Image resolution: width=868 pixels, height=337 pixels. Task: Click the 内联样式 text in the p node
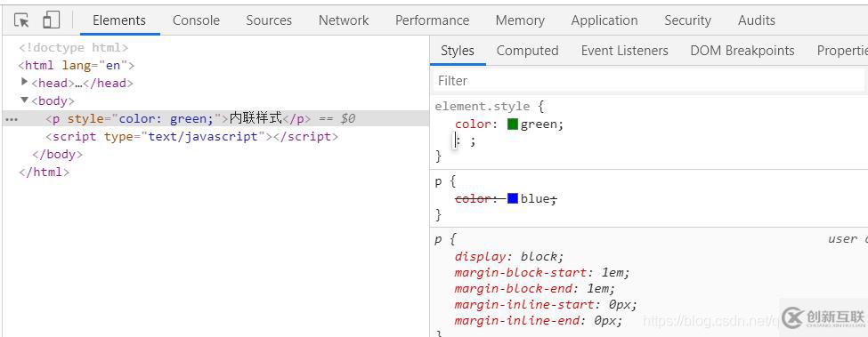click(256, 118)
